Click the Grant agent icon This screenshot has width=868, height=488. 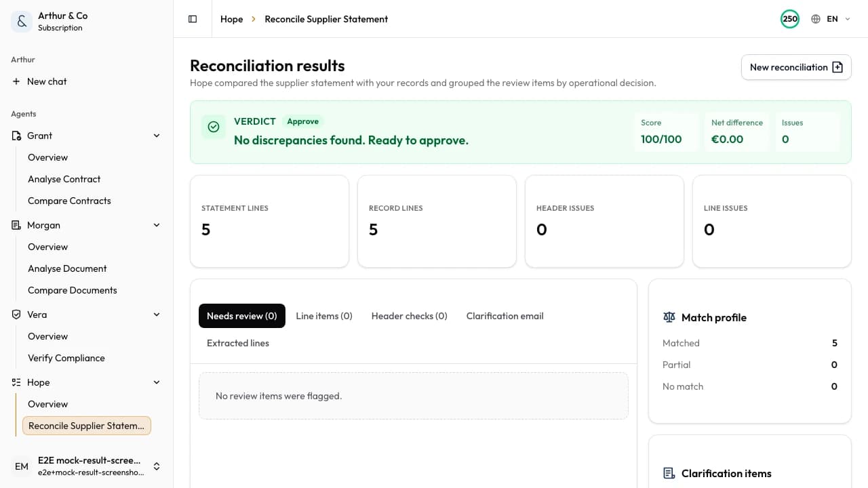click(16, 136)
